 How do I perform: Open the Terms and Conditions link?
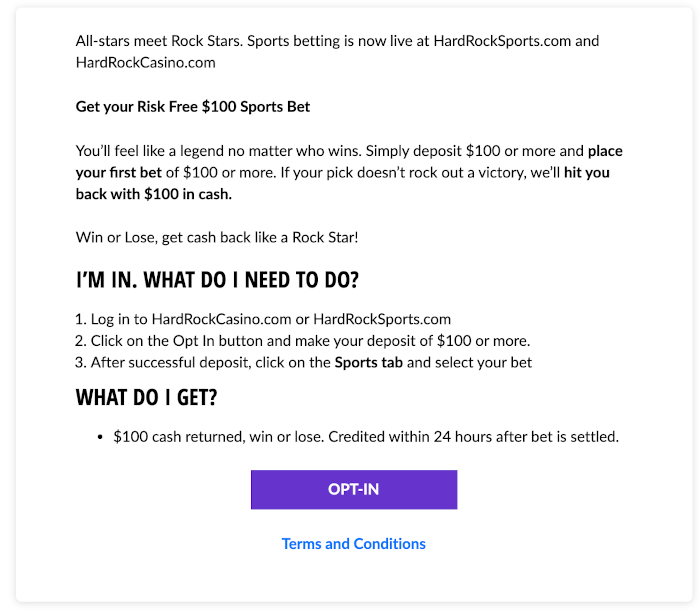tap(354, 544)
